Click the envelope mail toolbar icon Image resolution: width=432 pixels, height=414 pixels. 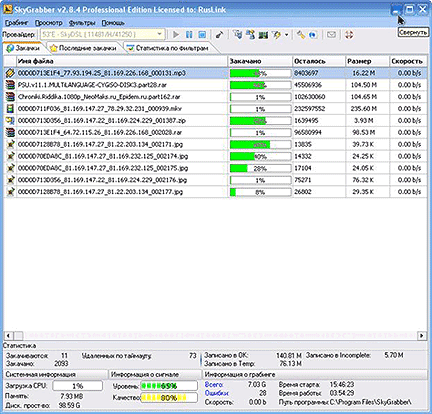tap(331, 35)
